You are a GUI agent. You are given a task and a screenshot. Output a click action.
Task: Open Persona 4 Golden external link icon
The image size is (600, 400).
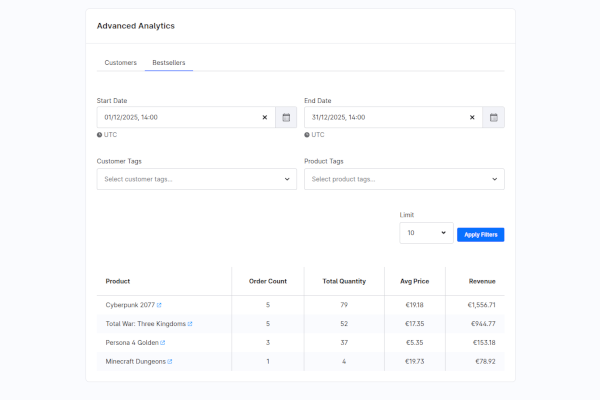165,343
